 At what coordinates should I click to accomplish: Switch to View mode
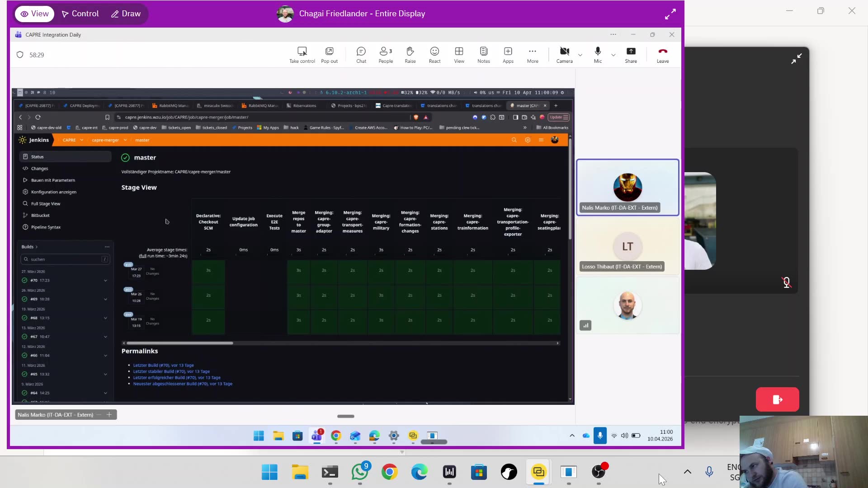point(34,14)
